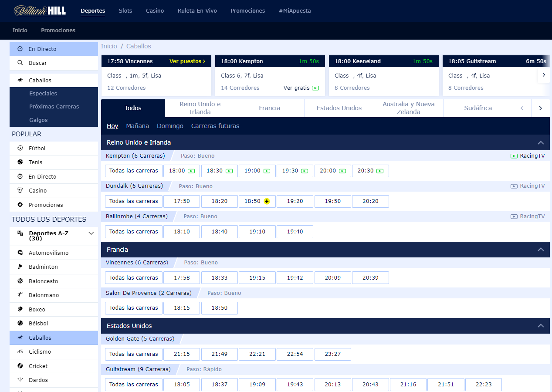The height and width of the screenshot is (392, 552).
Task: Show next race cards with the carousel arrow
Action: pyautogui.click(x=544, y=75)
